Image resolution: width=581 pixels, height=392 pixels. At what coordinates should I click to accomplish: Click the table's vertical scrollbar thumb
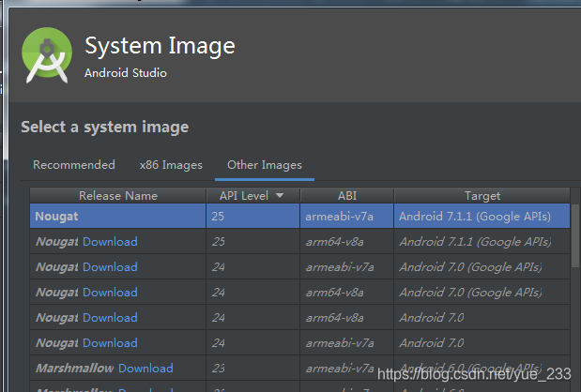575,235
